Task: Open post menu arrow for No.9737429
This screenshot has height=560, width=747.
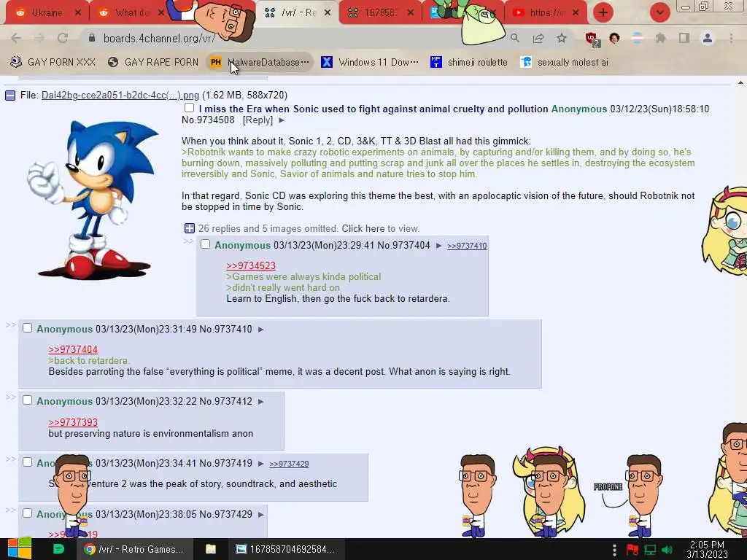Action: click(x=260, y=515)
